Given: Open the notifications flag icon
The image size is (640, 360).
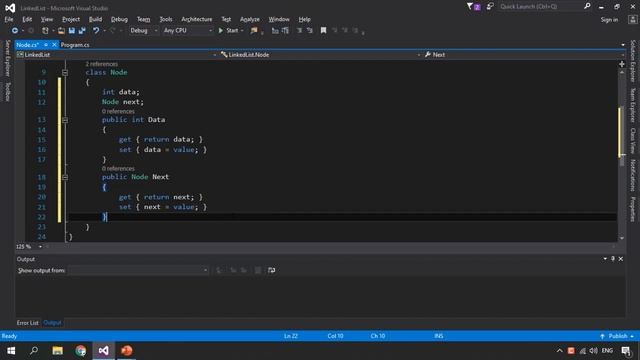Looking at the screenshot, I should (x=473, y=7).
